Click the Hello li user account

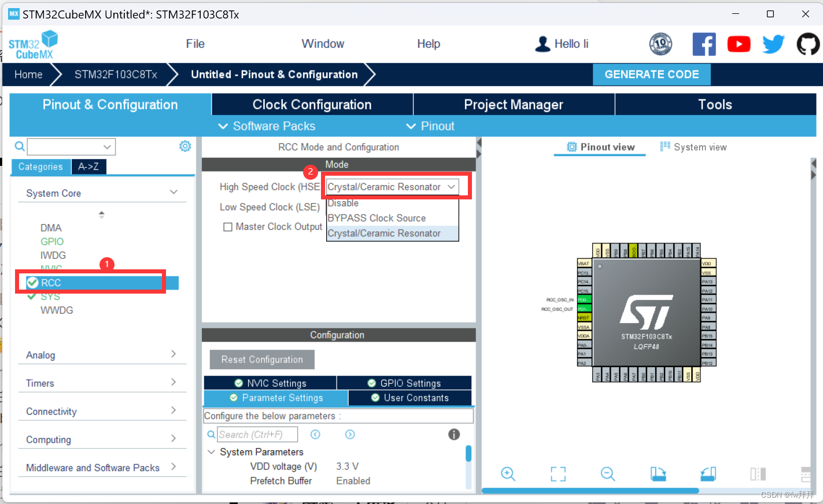pos(562,44)
